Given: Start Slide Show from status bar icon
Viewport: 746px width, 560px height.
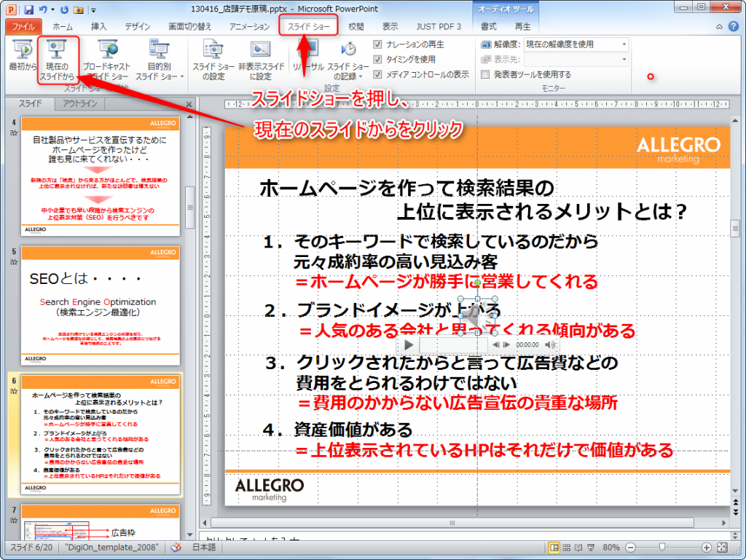Looking at the screenshot, I should click(x=591, y=548).
